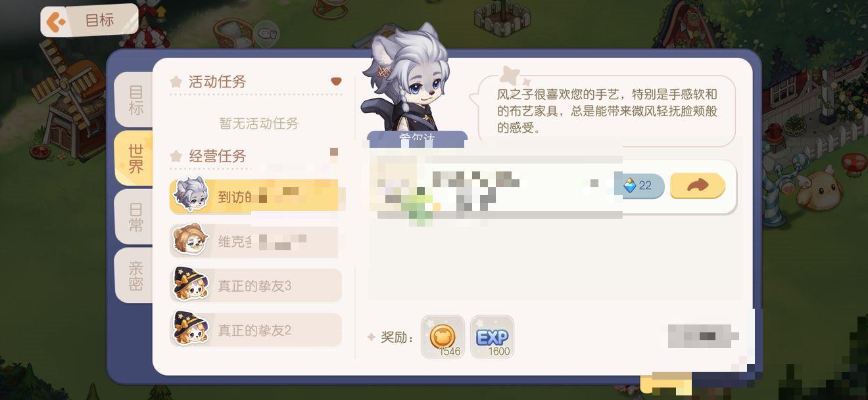The image size is (868, 400).
Task: Tap the witch hat avatar for 真正的挚友3
Action: (x=191, y=284)
